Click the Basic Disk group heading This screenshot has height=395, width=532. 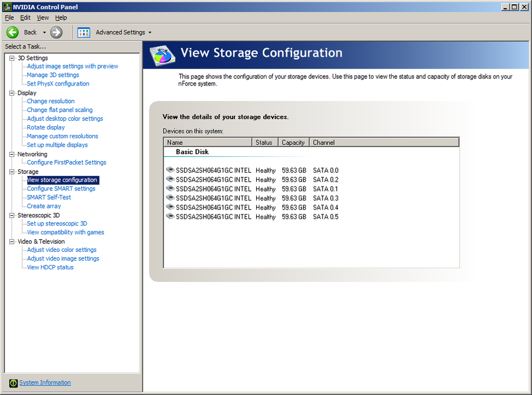(x=192, y=152)
